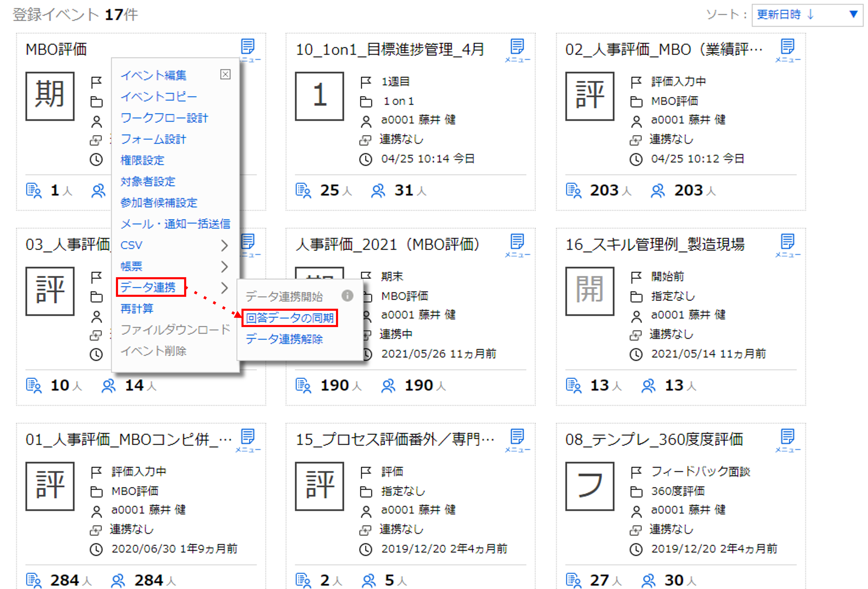
Task: Open ワークフロー設計 from the menu
Action: click(164, 118)
